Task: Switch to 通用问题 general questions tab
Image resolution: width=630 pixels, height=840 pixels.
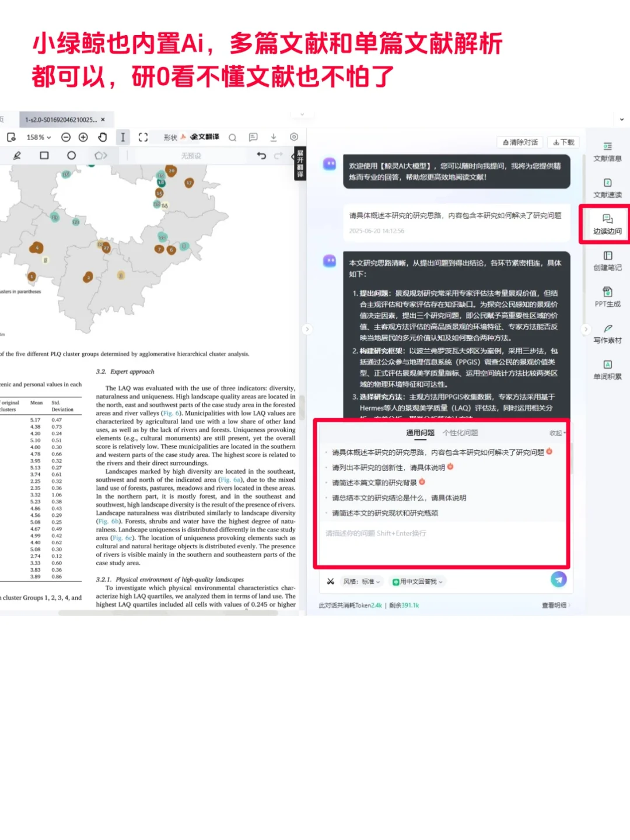Action: pos(420,433)
